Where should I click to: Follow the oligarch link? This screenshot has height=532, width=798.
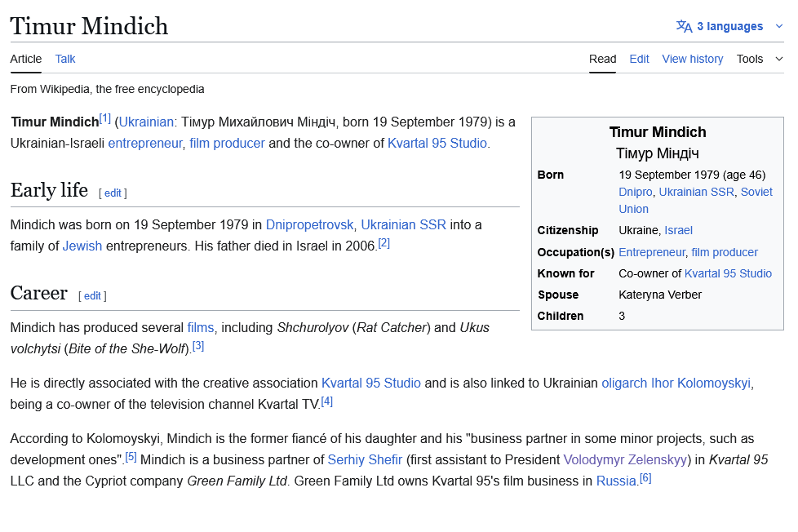624,383
